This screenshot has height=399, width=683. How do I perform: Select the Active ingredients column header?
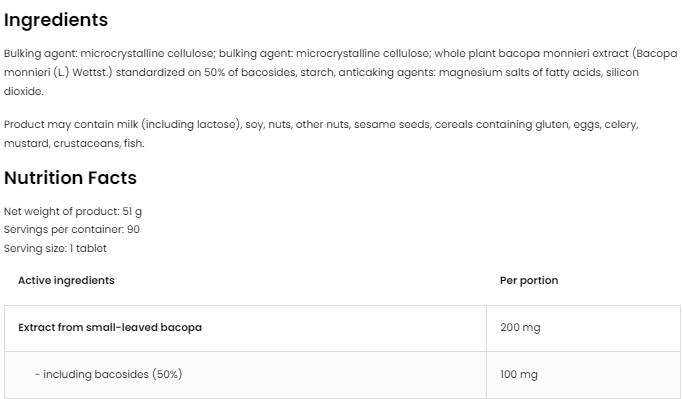click(66, 280)
